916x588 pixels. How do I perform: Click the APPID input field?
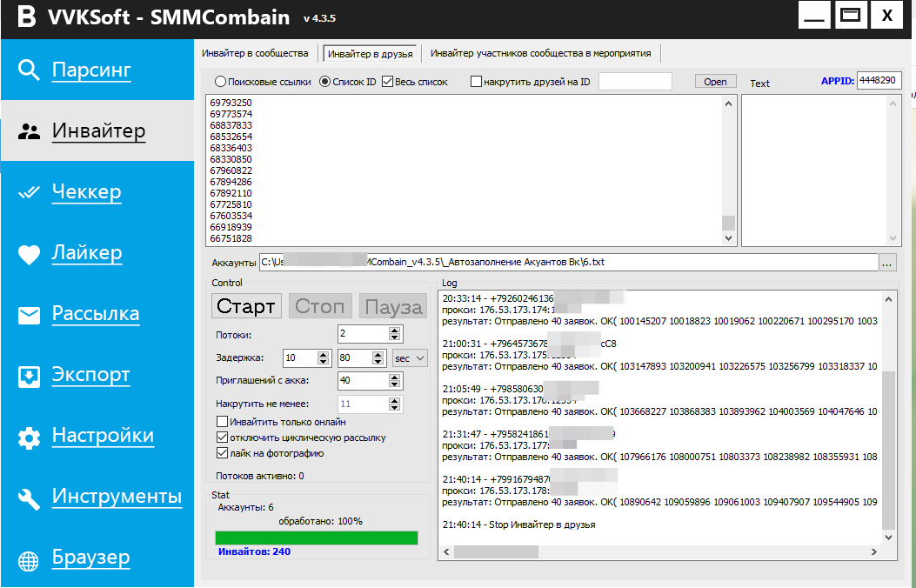pos(879,81)
